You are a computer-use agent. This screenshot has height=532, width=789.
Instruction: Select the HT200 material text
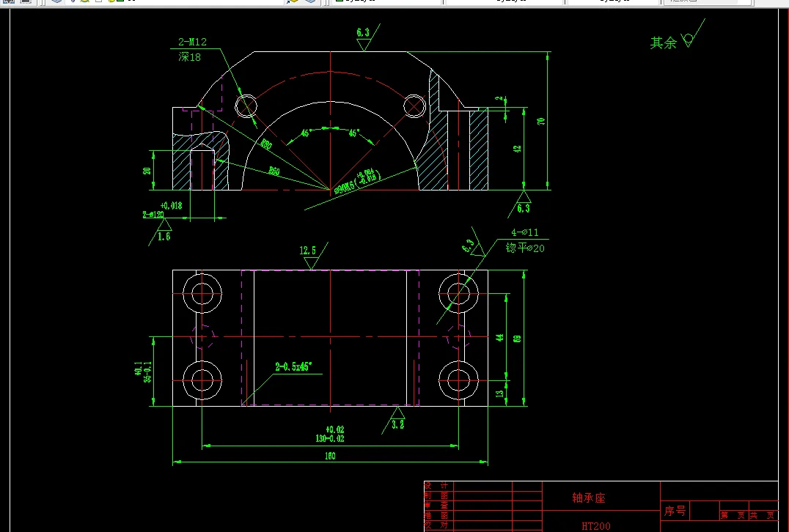(x=595, y=526)
